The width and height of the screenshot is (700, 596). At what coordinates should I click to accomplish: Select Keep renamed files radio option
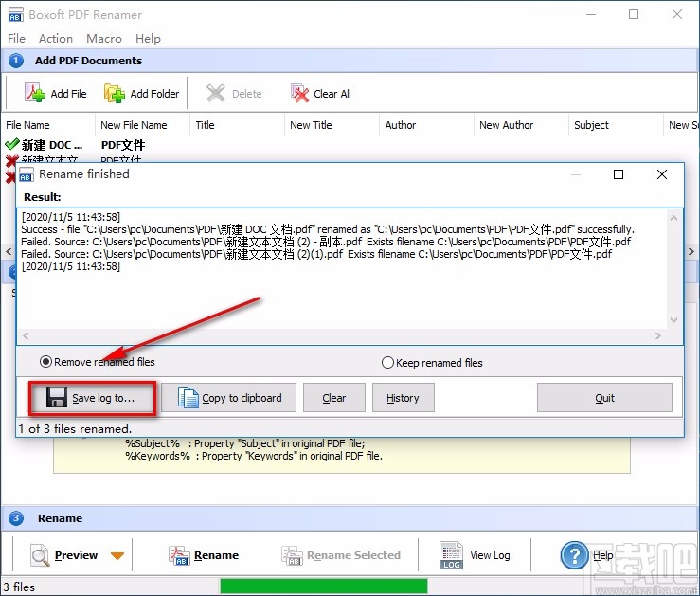[x=432, y=363]
